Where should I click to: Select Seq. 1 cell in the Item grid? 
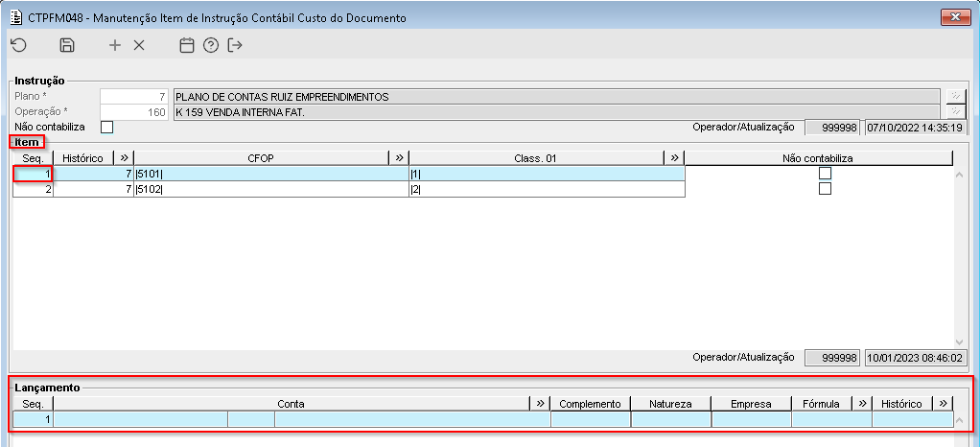click(x=34, y=174)
